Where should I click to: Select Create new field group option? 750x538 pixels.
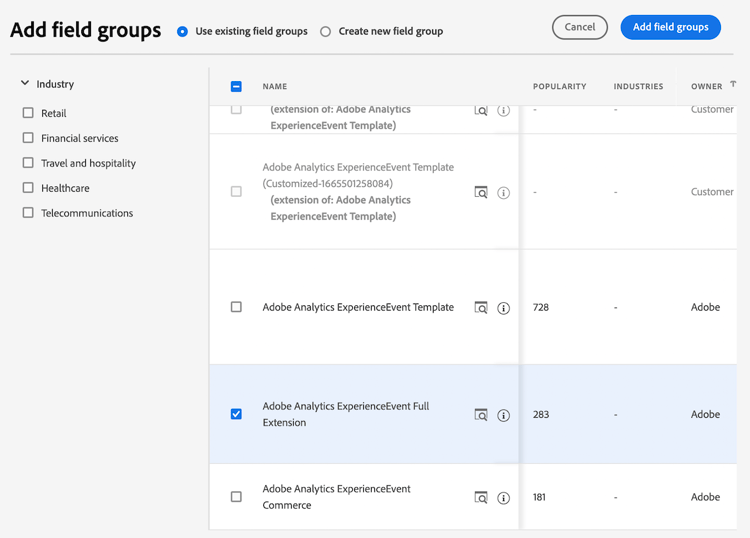(x=326, y=31)
